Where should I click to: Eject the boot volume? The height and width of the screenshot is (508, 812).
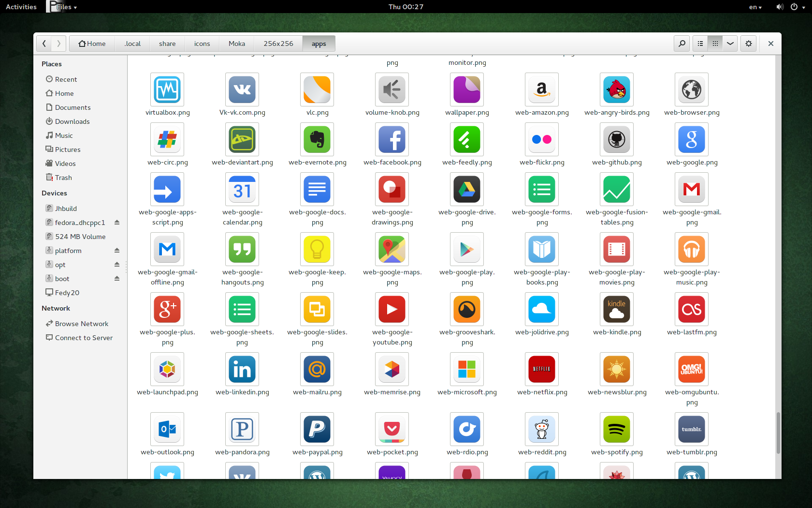point(117,278)
